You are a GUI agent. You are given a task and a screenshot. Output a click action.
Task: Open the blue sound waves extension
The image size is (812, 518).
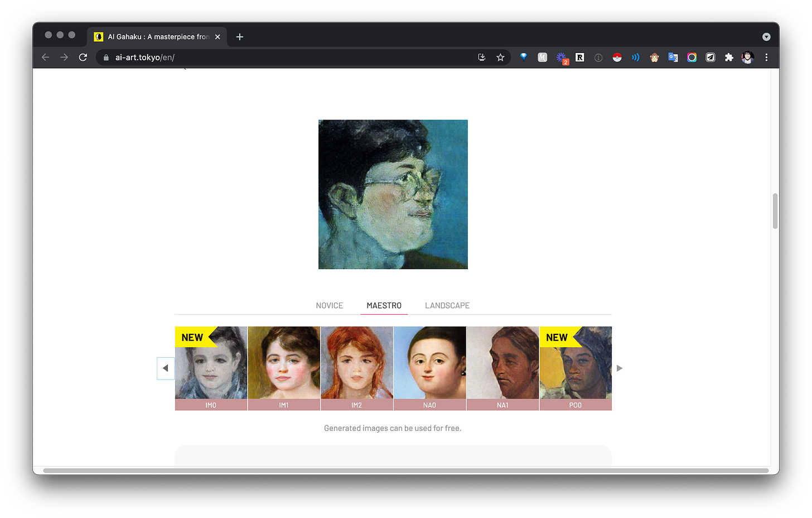(636, 57)
